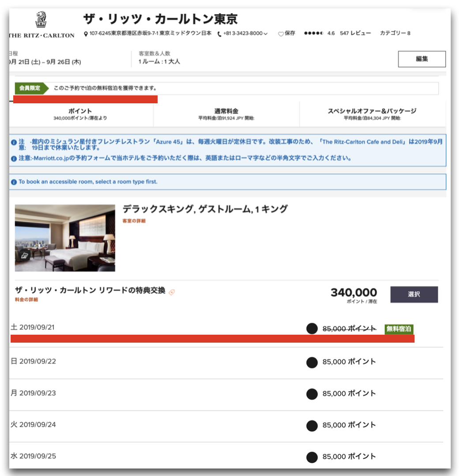460x476 pixels.
Task: Click the room title デラックスキング
Action: pyautogui.click(x=205, y=209)
